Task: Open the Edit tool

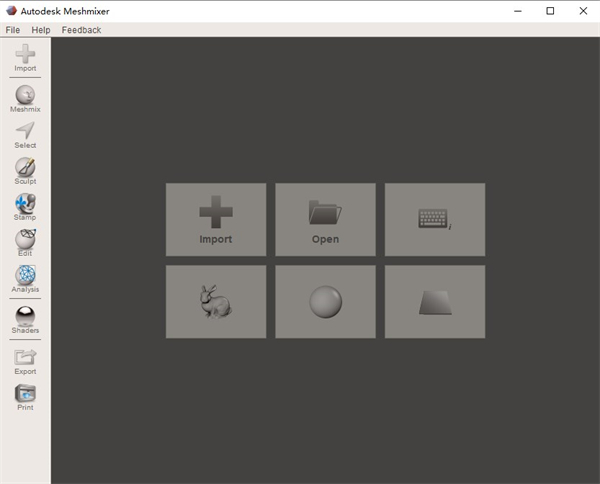Action: click(25, 241)
